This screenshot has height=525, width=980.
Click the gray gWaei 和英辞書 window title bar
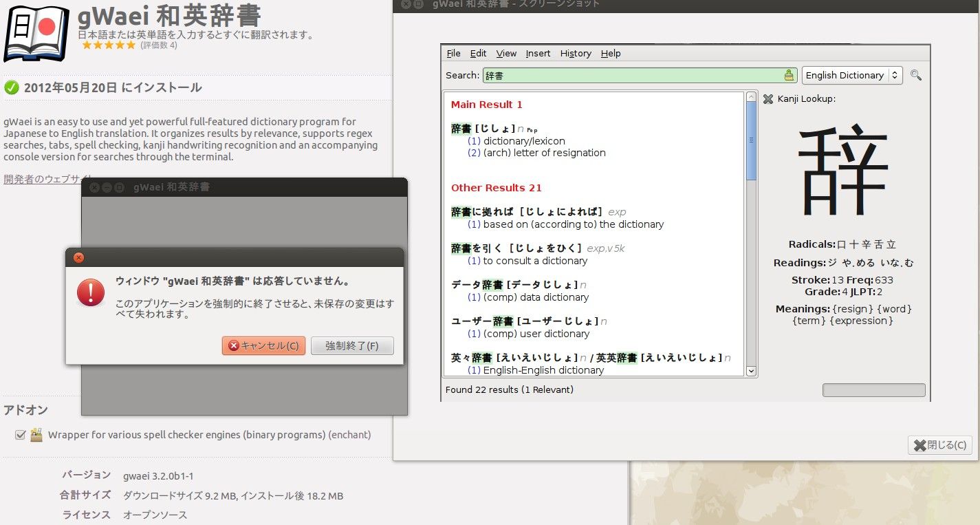244,187
